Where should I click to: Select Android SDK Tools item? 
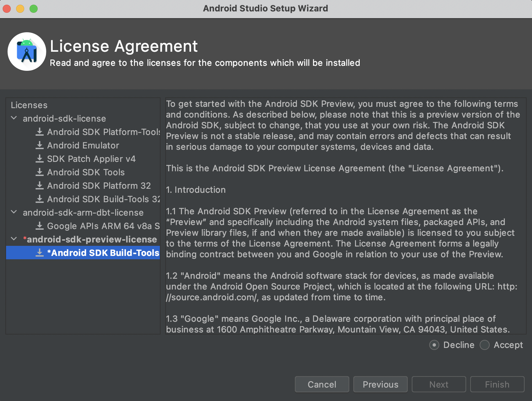tap(86, 172)
